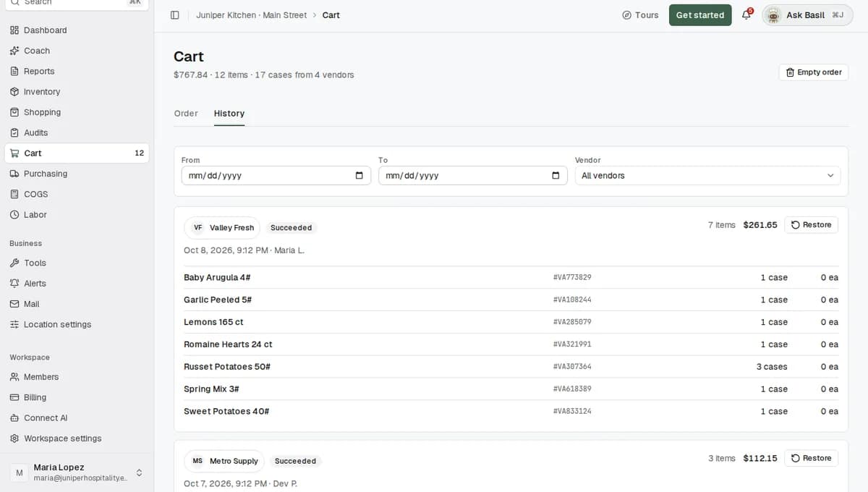This screenshot has height=492, width=868.
Task: Click the $112.15 order total
Action: (760, 458)
